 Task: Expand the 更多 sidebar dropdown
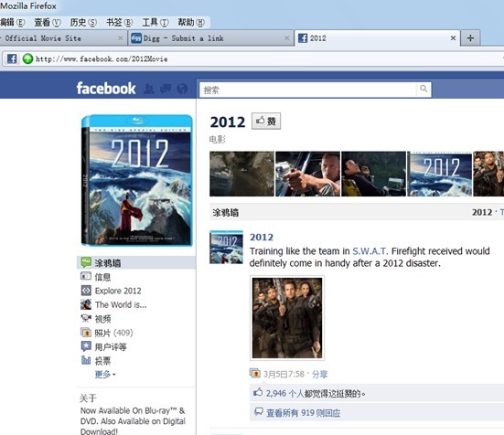[105, 375]
